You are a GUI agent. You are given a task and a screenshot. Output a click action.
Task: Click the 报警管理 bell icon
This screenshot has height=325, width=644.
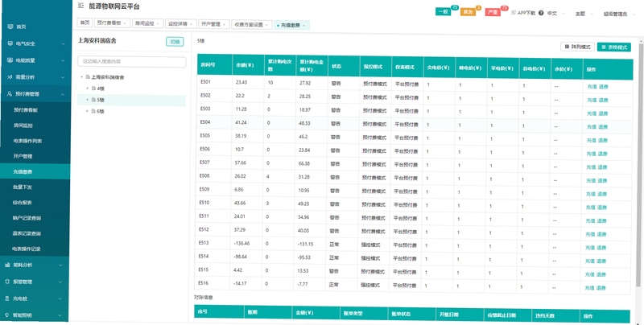click(7, 282)
